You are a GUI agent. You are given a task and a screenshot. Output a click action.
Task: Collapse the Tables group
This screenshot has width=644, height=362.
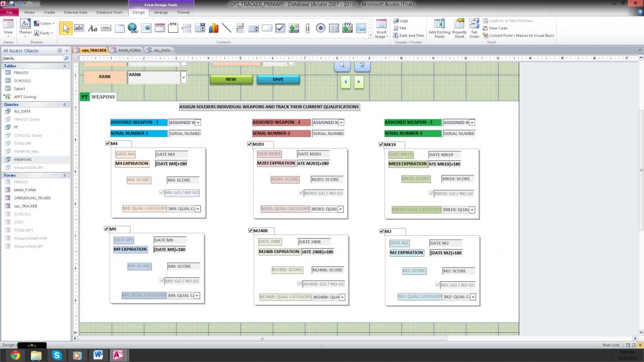pos(64,66)
